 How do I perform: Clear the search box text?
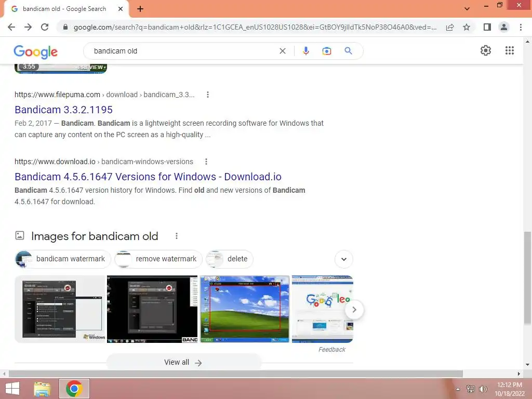282,51
